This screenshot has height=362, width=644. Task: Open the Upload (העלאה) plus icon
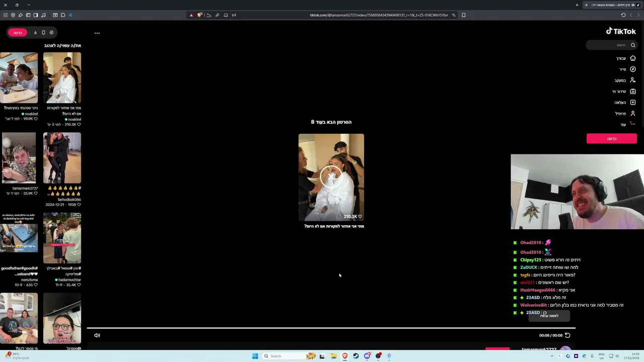click(x=633, y=103)
